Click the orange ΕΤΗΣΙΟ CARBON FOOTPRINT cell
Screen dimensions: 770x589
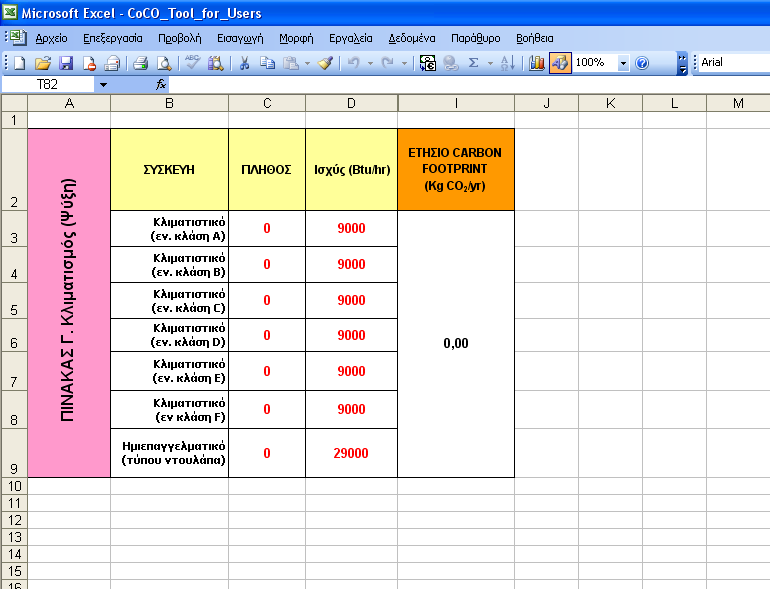point(456,169)
